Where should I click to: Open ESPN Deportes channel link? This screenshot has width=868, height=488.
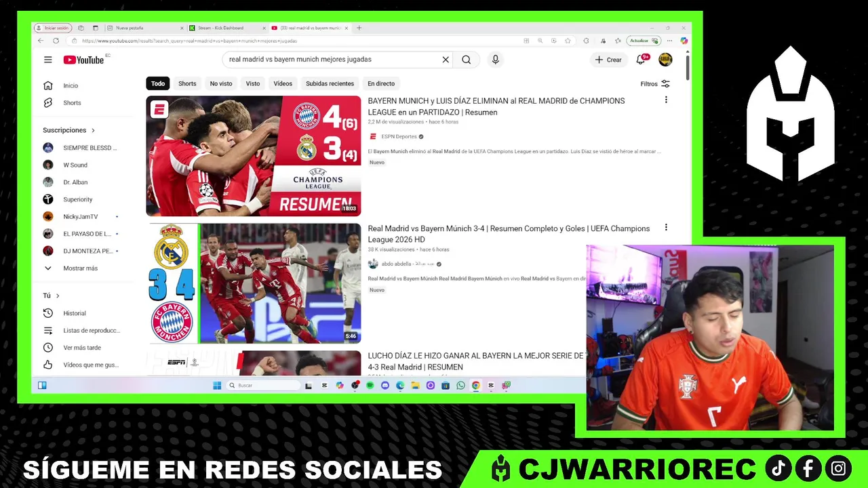pos(399,137)
